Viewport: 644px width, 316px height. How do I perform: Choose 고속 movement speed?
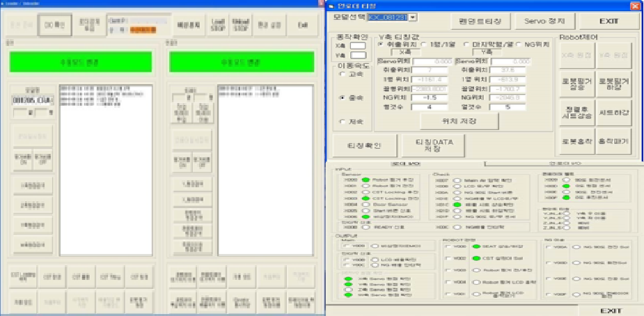[x=341, y=74]
